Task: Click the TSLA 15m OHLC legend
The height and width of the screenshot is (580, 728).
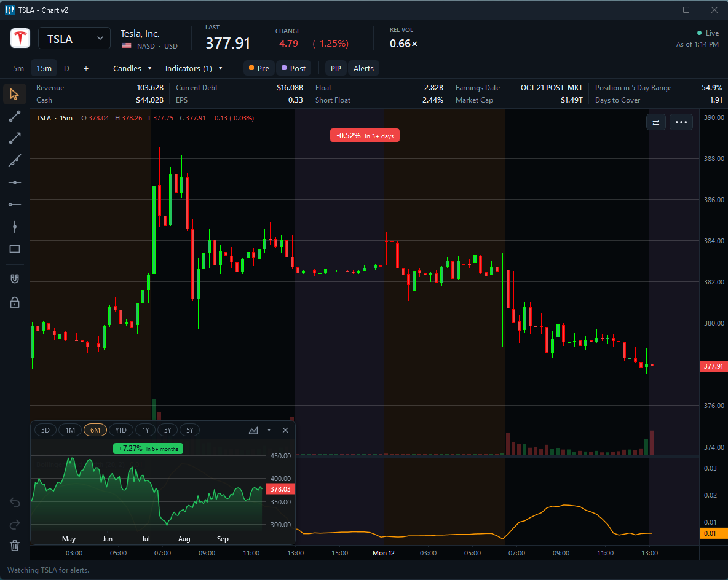Action: pos(145,118)
